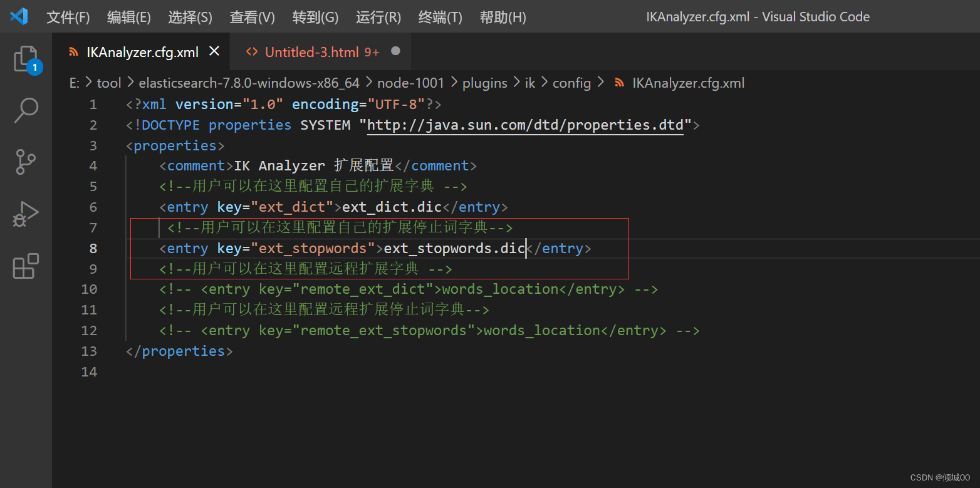Click the comment 用户可以在这里配置自己的扩展字典
This screenshot has height=488, width=980.
point(313,186)
